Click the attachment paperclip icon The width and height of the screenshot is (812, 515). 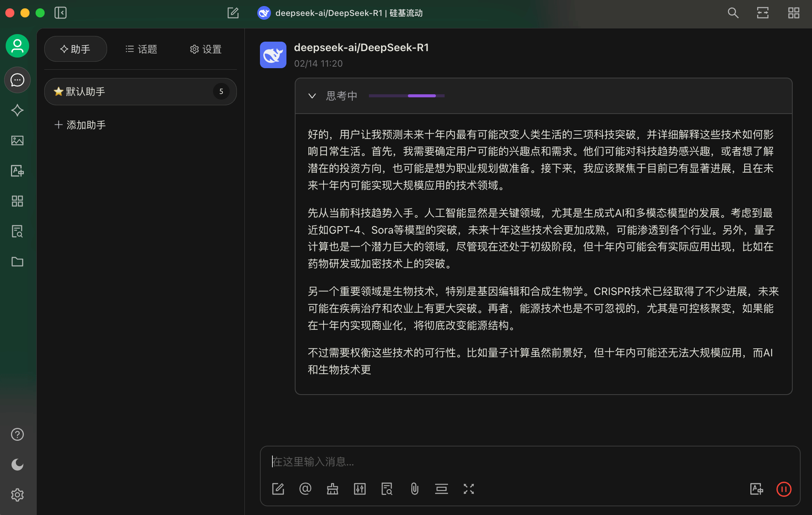point(414,489)
